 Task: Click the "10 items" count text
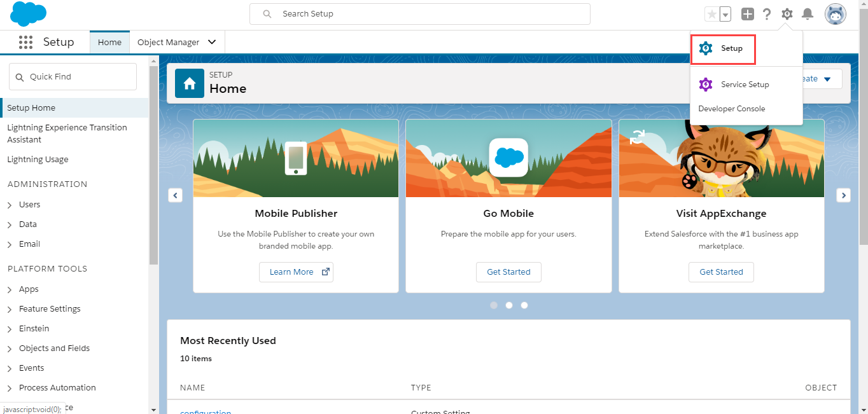(196, 359)
